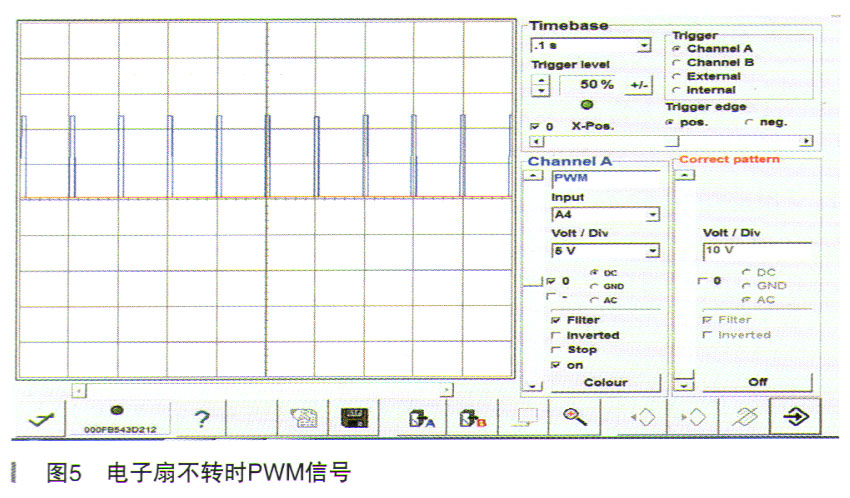Click the Channel A heading text

point(570,161)
